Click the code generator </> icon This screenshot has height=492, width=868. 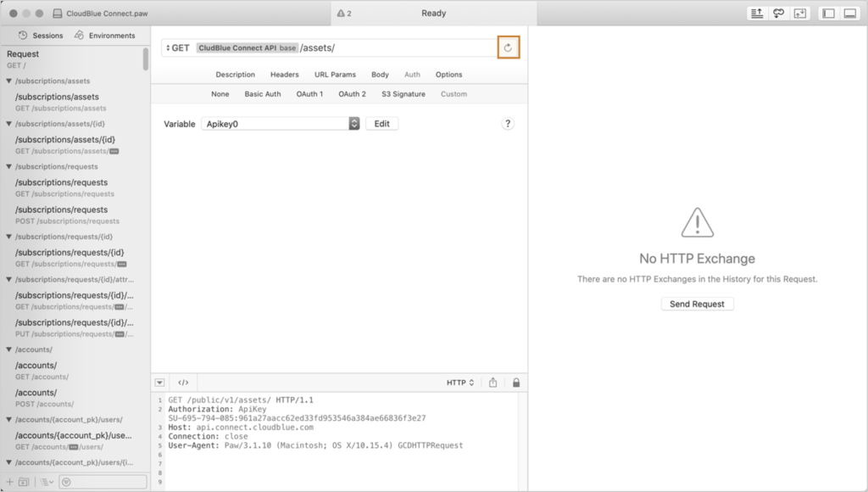coord(183,383)
